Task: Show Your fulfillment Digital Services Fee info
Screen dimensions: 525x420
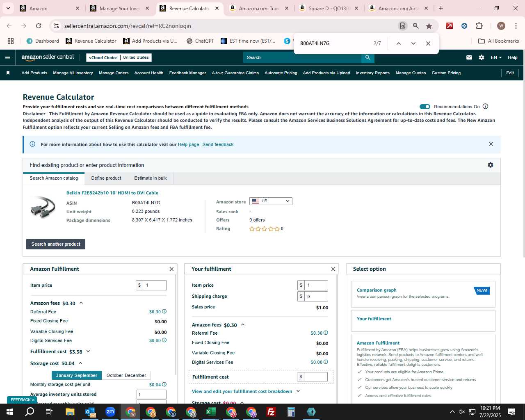Action: (326, 362)
